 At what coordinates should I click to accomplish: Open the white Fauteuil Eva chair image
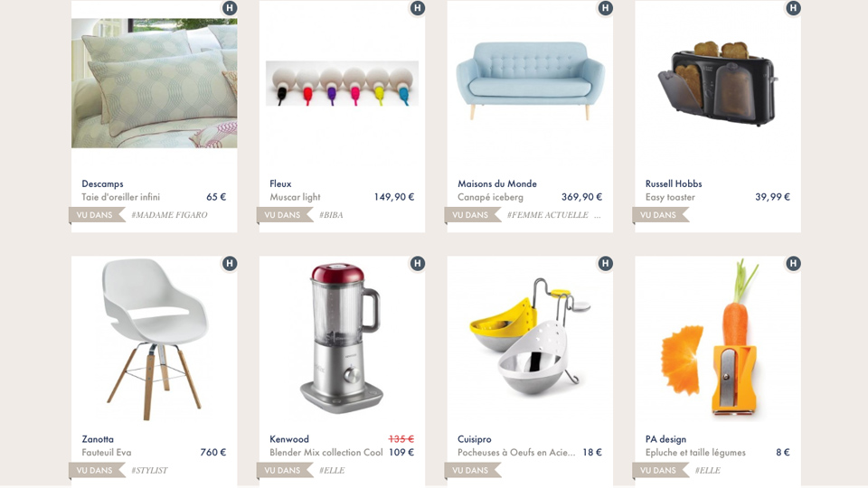click(x=155, y=339)
